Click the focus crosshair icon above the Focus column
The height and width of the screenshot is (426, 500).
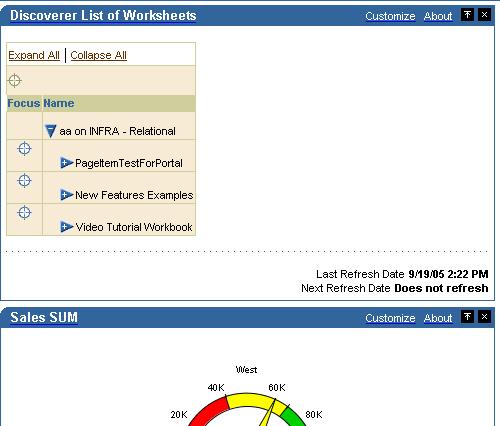click(14, 80)
